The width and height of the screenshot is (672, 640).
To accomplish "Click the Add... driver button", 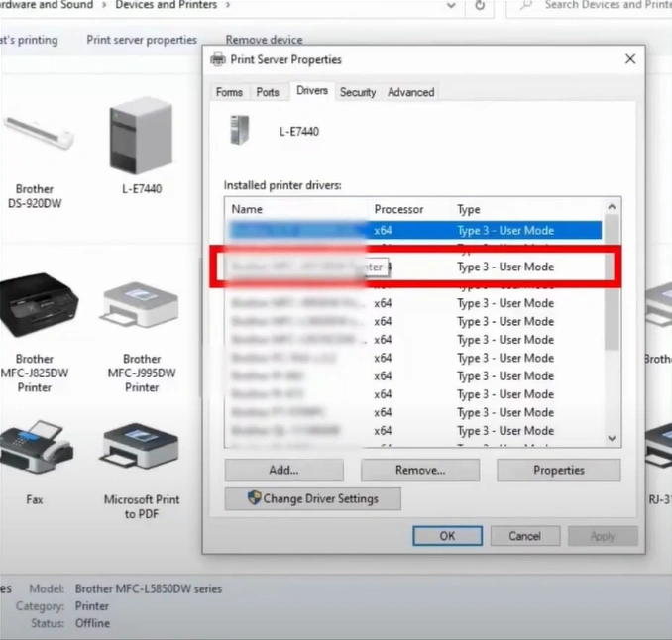I will pyautogui.click(x=283, y=470).
